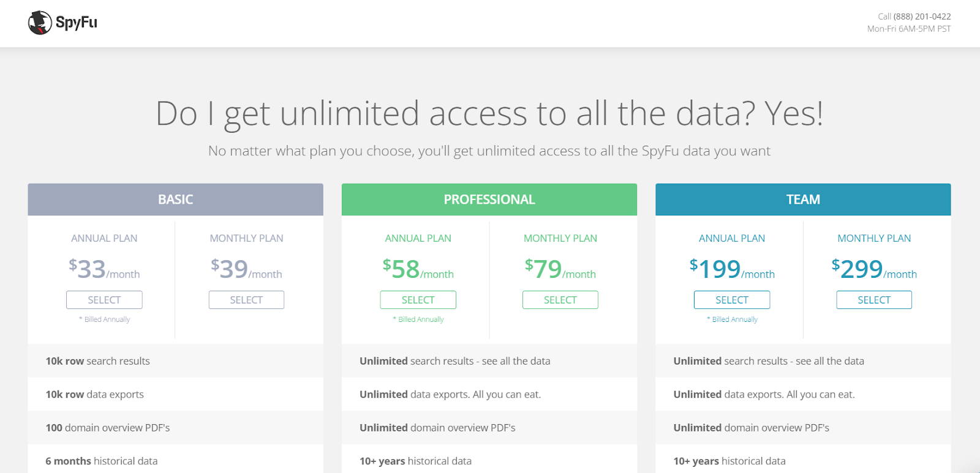Select the Professional annual plan at $58
The height and width of the screenshot is (473, 980).
(418, 300)
